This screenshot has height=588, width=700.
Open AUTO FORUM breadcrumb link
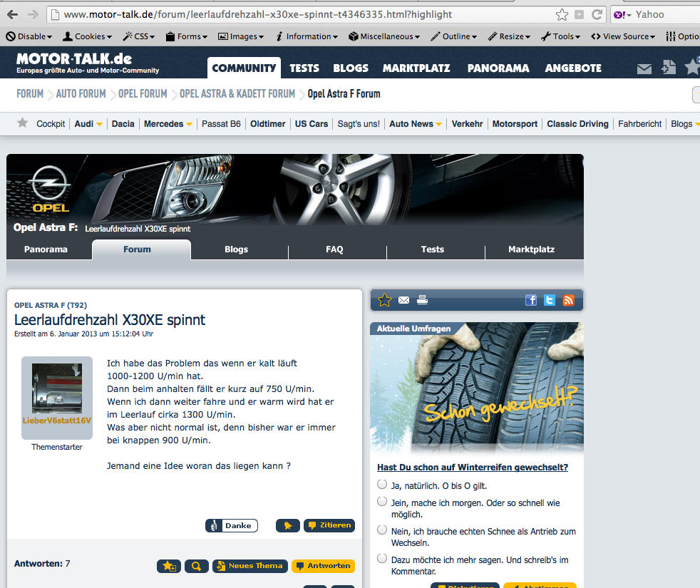pos(81,94)
